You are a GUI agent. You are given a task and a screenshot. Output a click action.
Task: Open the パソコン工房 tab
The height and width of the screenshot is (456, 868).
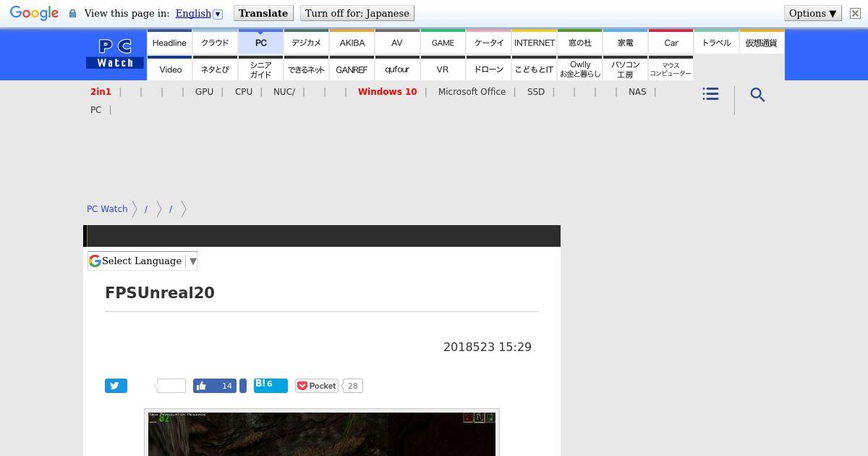[x=625, y=69]
